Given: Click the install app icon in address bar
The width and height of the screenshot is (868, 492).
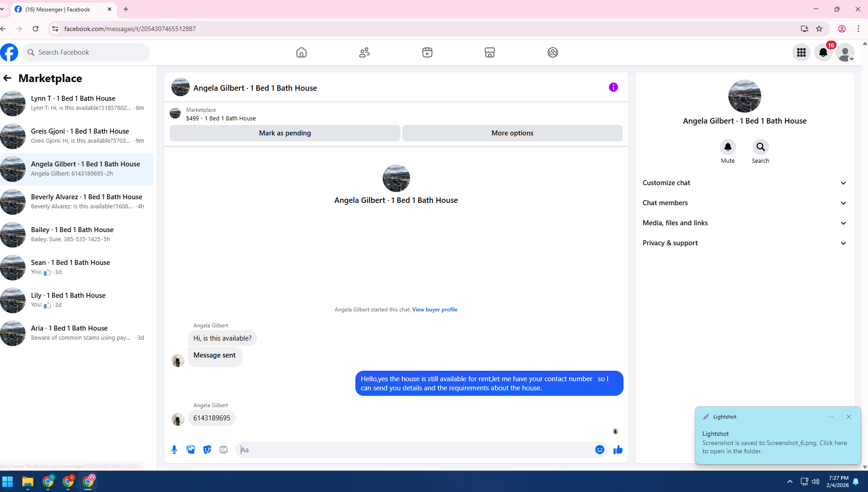Looking at the screenshot, I should (804, 29).
